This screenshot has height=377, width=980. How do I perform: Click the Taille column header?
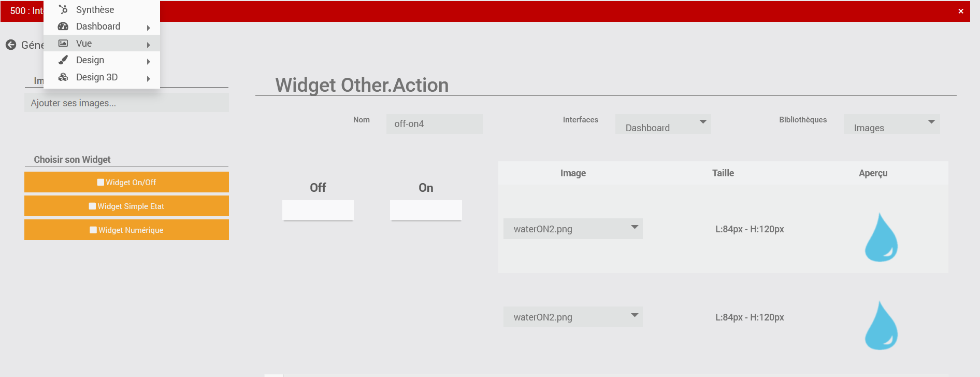coord(723,173)
